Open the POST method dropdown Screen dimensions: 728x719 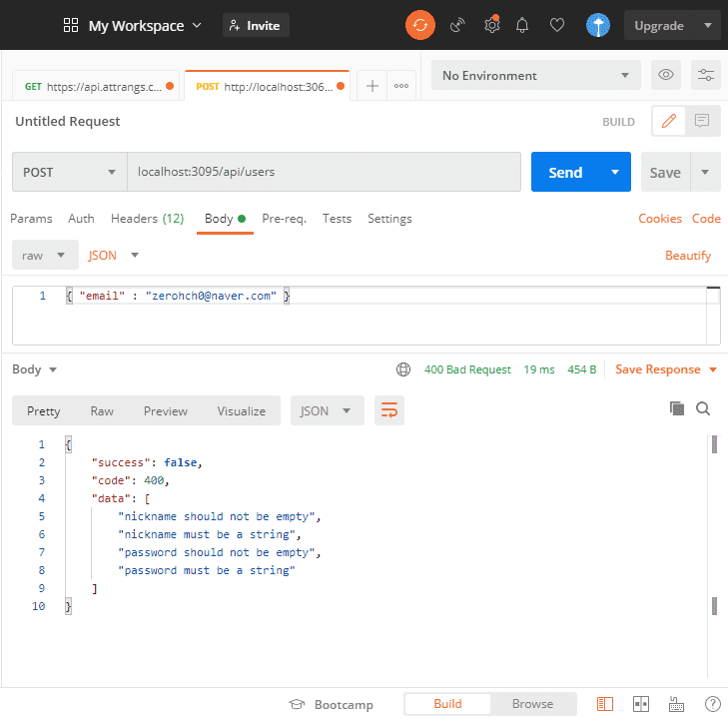pos(69,172)
